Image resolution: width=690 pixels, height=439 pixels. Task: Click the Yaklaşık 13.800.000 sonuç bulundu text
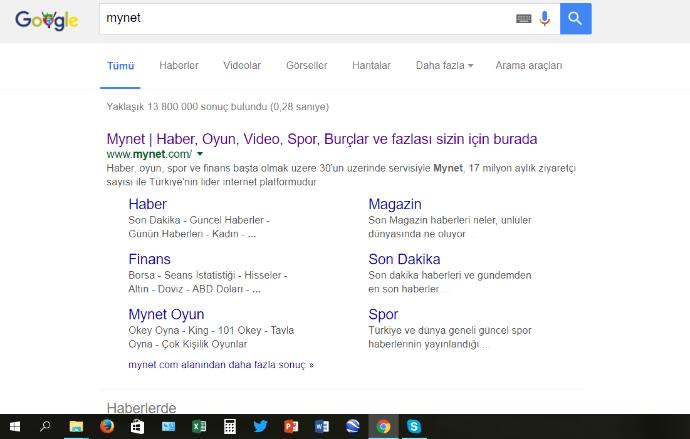(x=217, y=106)
